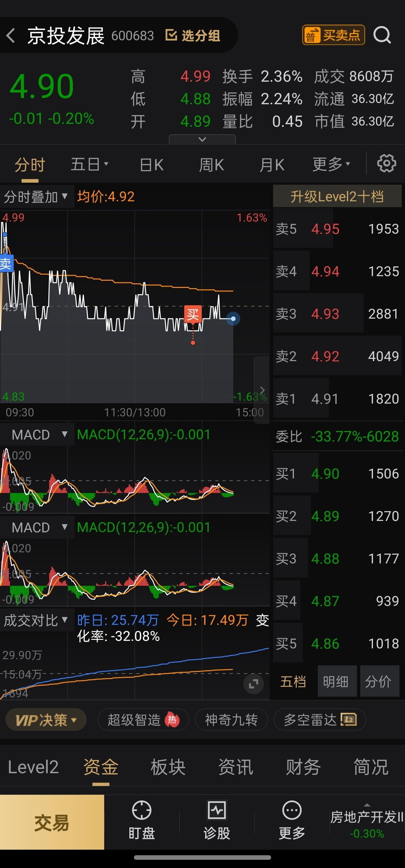Tap the home indicator bar
This screenshot has width=405, height=868.
202,857
